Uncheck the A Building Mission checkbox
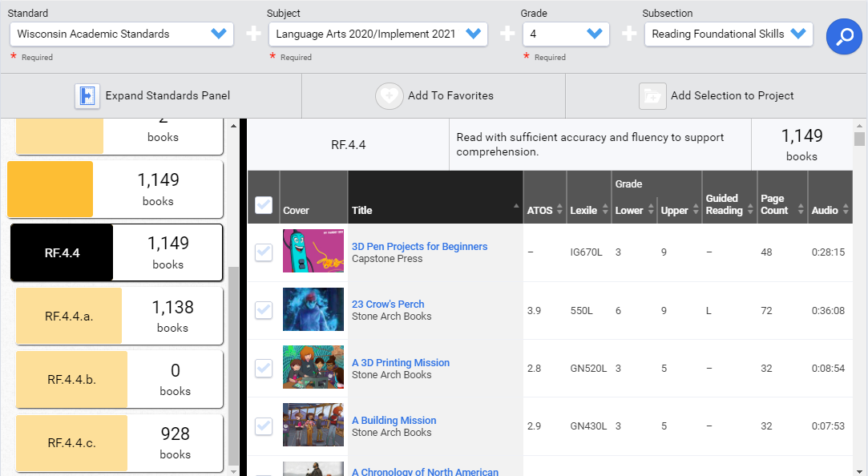The image size is (868, 476). point(264,426)
